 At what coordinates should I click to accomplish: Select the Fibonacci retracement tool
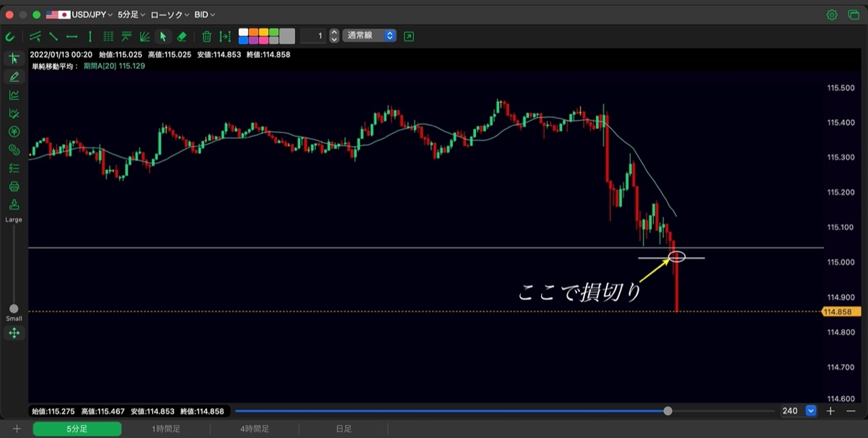(x=127, y=36)
